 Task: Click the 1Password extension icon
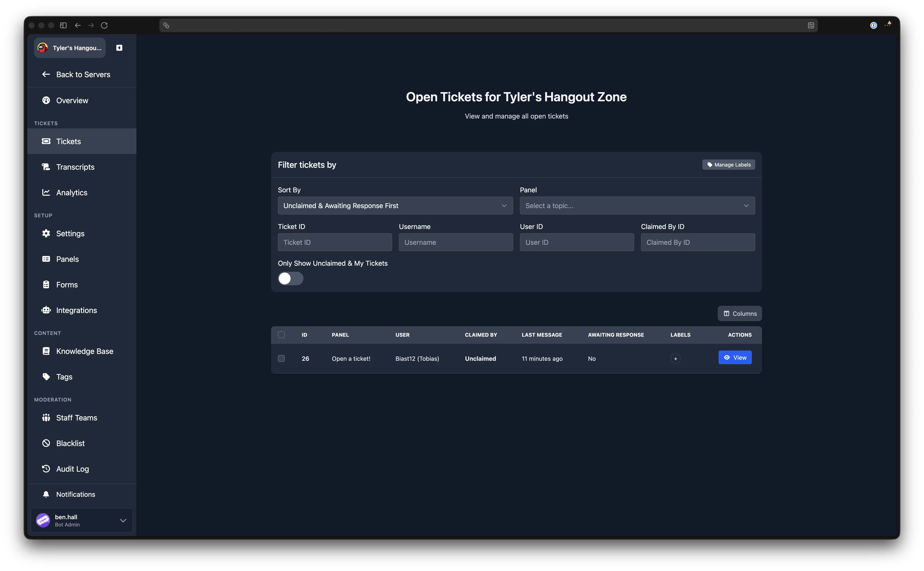click(873, 25)
